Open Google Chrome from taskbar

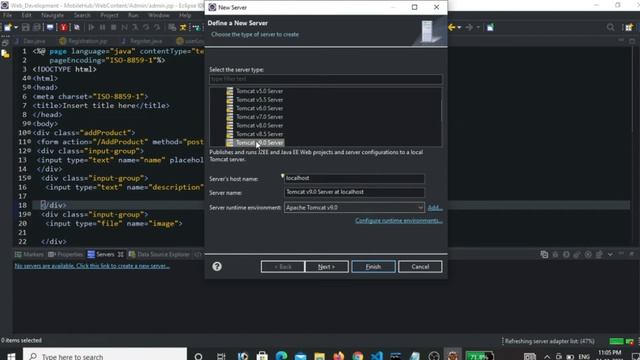point(358,356)
